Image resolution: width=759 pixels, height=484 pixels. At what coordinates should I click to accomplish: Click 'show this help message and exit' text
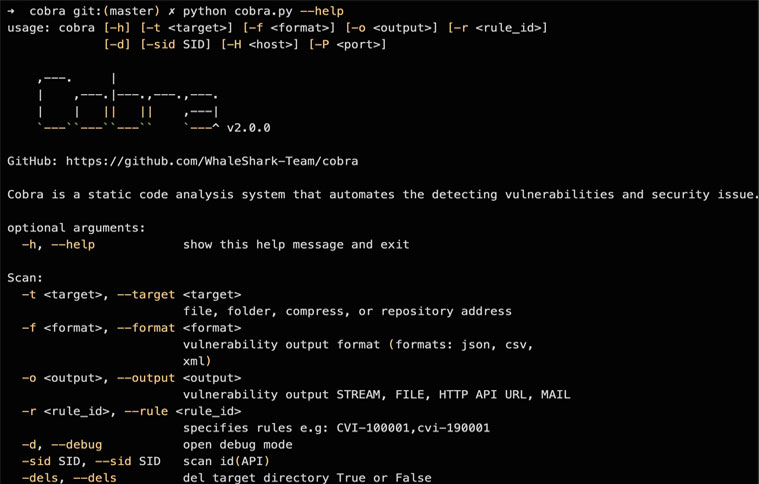coord(296,244)
